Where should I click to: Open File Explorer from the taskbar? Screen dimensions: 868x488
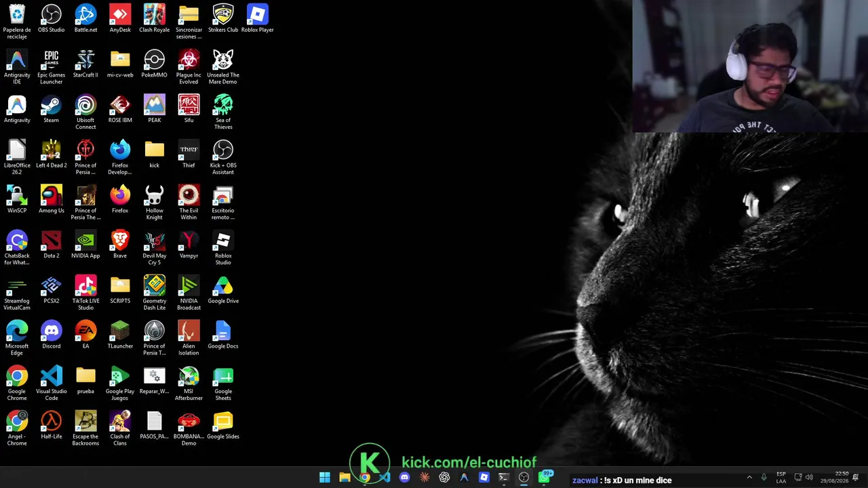click(x=344, y=478)
